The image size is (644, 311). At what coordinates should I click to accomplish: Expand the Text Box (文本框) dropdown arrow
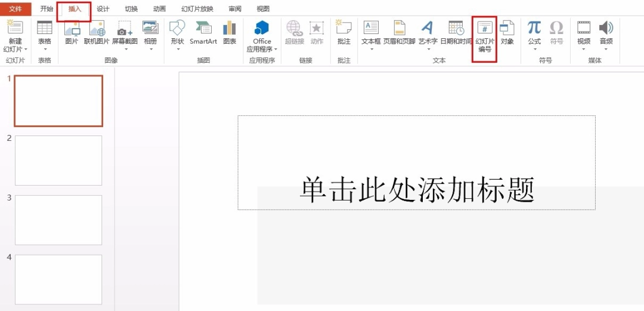click(x=371, y=50)
